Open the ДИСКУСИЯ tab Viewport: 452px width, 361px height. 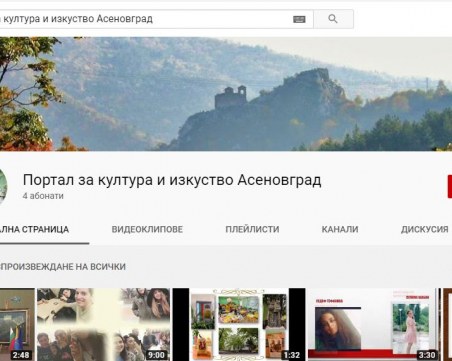tap(424, 229)
